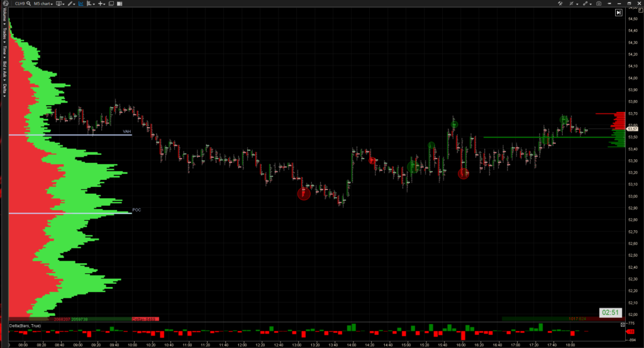
Task: Toggle the pin window icon
Action: point(609,4)
